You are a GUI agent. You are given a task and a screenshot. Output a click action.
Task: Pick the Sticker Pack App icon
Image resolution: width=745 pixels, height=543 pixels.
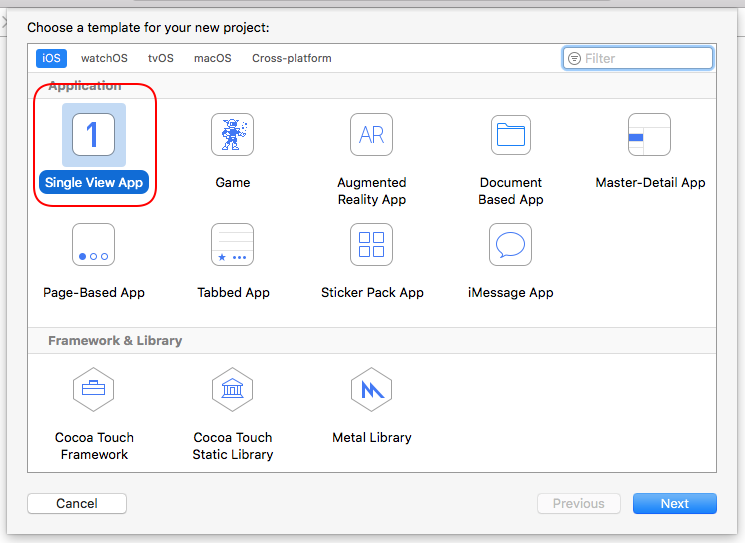(371, 245)
